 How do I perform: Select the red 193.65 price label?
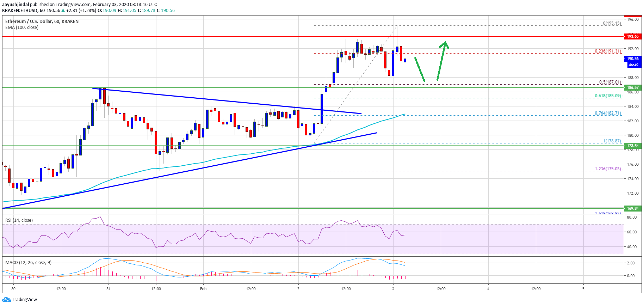633,36
